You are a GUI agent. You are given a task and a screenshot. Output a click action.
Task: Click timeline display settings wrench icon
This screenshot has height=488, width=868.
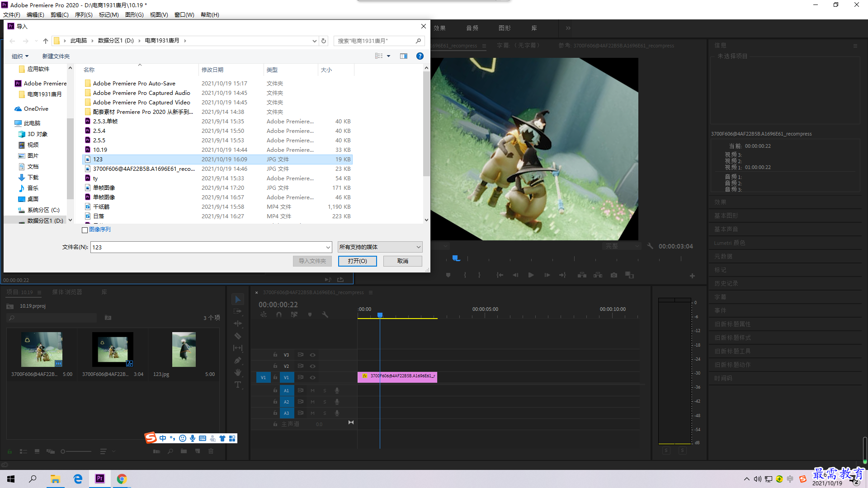pos(325,314)
